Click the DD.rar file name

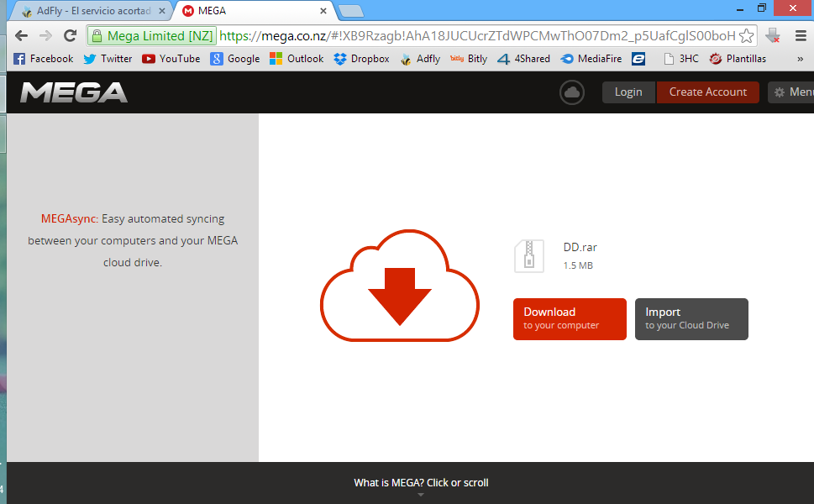coord(580,247)
